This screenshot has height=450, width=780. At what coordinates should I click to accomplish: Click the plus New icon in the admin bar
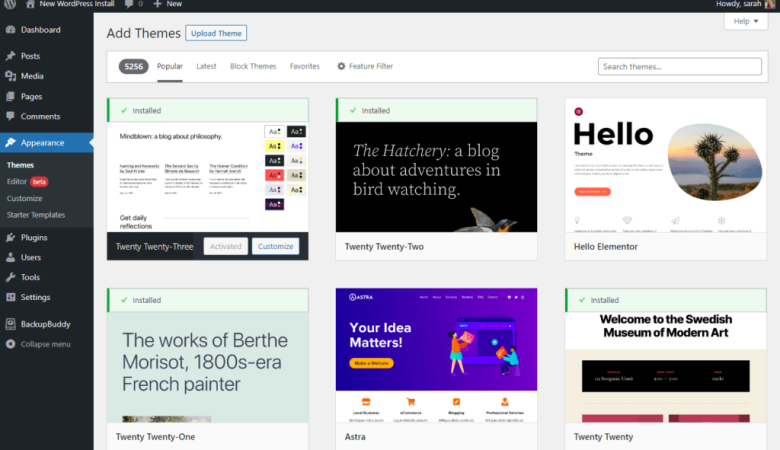157,4
